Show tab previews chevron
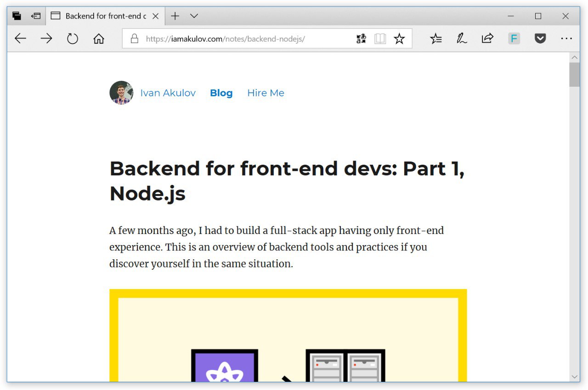Image resolution: width=588 pixels, height=390 pixels. coord(194,16)
